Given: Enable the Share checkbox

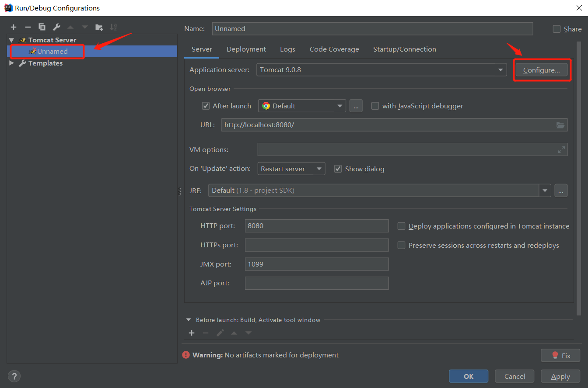Looking at the screenshot, I should (556, 29).
